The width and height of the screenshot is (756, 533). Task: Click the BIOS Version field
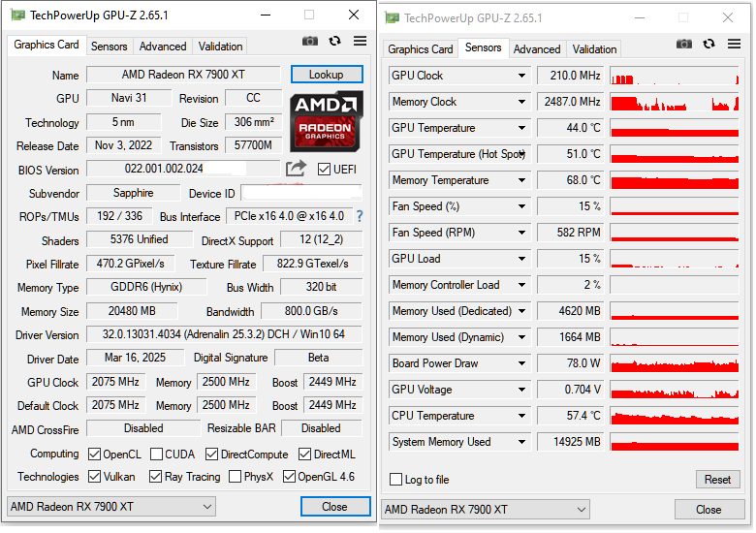pos(183,169)
